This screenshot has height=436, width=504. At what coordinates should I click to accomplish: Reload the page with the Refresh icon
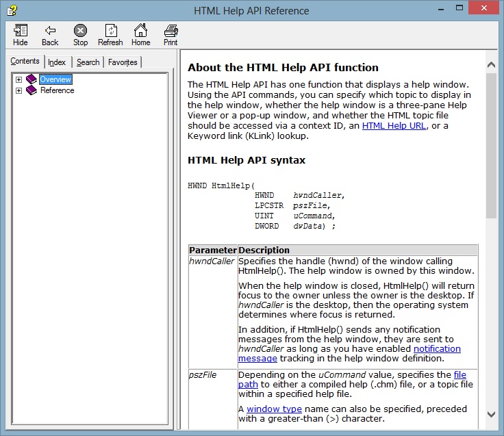tap(110, 35)
